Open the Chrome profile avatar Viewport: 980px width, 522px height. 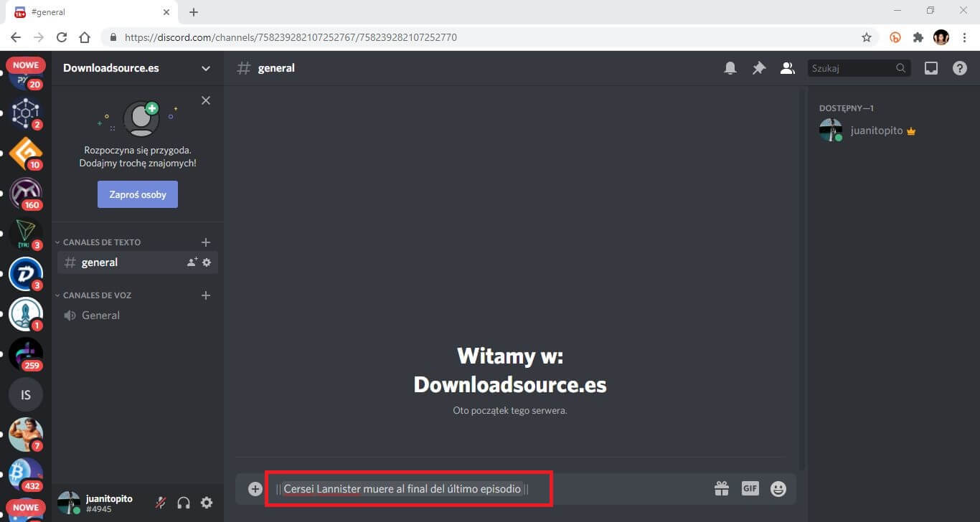[x=941, y=37]
